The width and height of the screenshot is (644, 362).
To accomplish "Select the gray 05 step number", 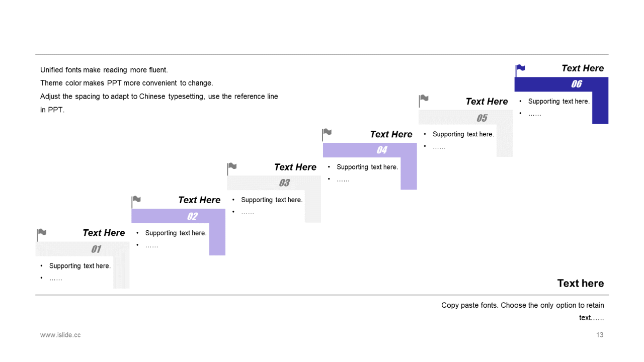I will point(482,118).
